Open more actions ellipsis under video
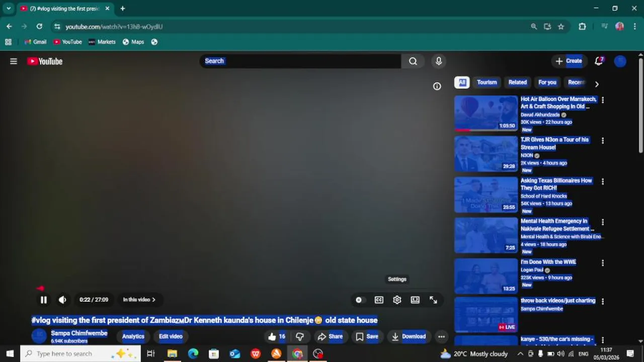Screen dimensions: 644x362 pos(441,336)
